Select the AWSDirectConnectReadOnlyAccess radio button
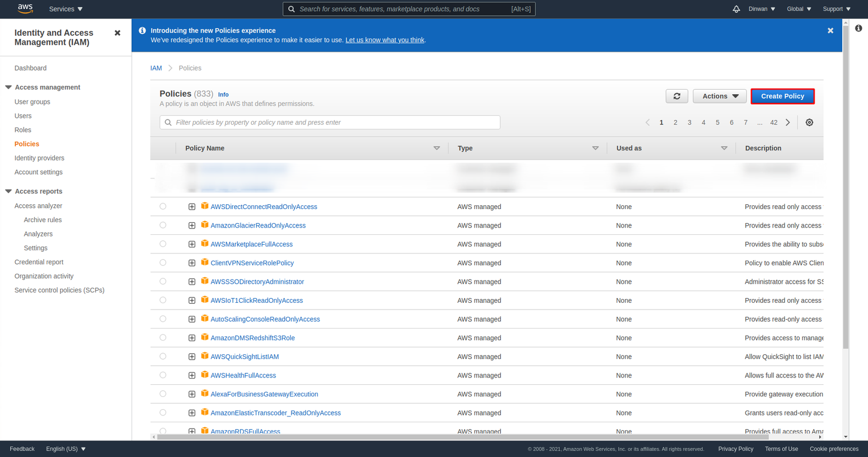The image size is (868, 457). coord(163,206)
